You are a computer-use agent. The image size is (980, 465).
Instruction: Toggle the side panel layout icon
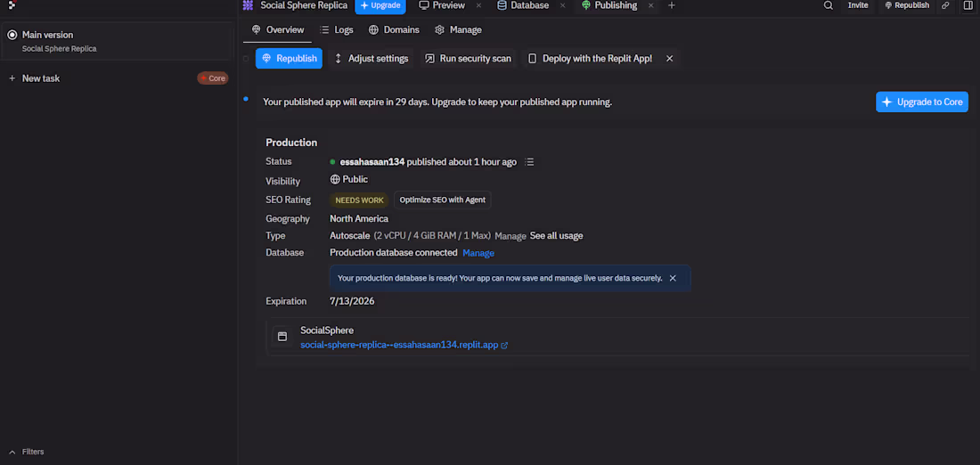[x=968, y=5]
